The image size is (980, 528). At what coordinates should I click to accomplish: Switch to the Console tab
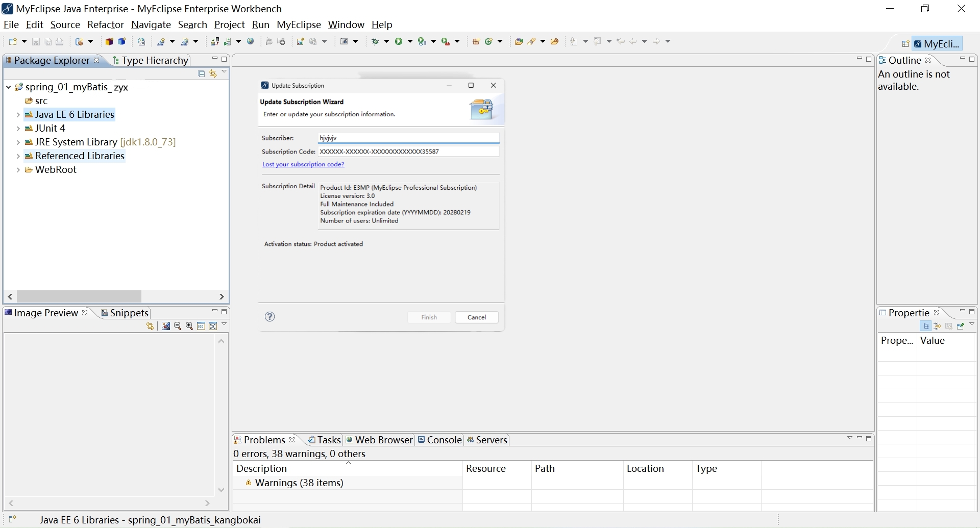[x=439, y=440]
